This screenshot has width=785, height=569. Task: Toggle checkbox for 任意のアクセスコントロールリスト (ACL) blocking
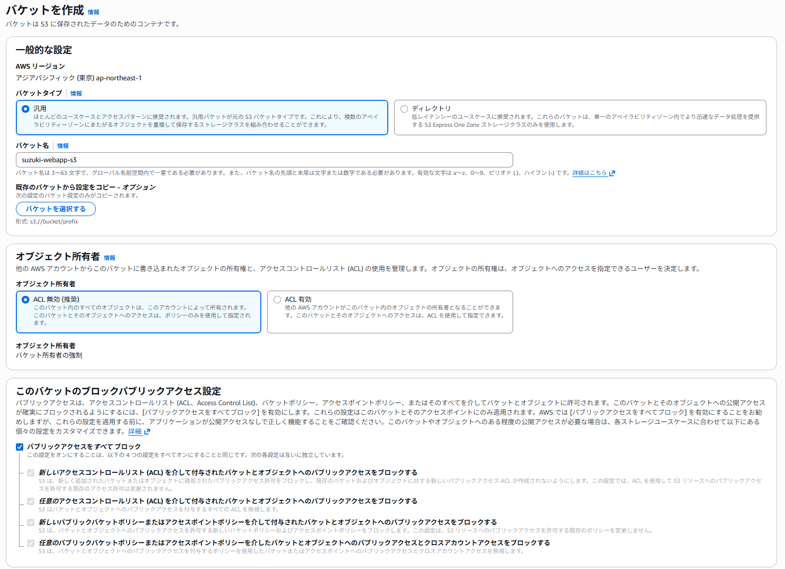point(31,501)
